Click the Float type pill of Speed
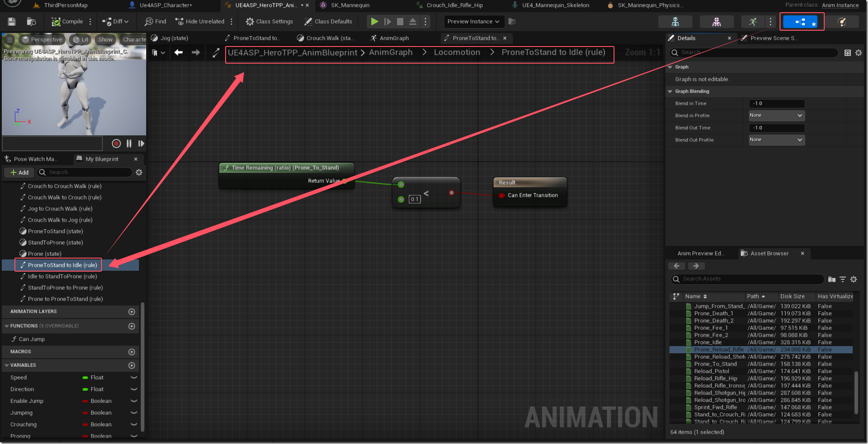The height and width of the screenshot is (444, 868). click(94, 378)
